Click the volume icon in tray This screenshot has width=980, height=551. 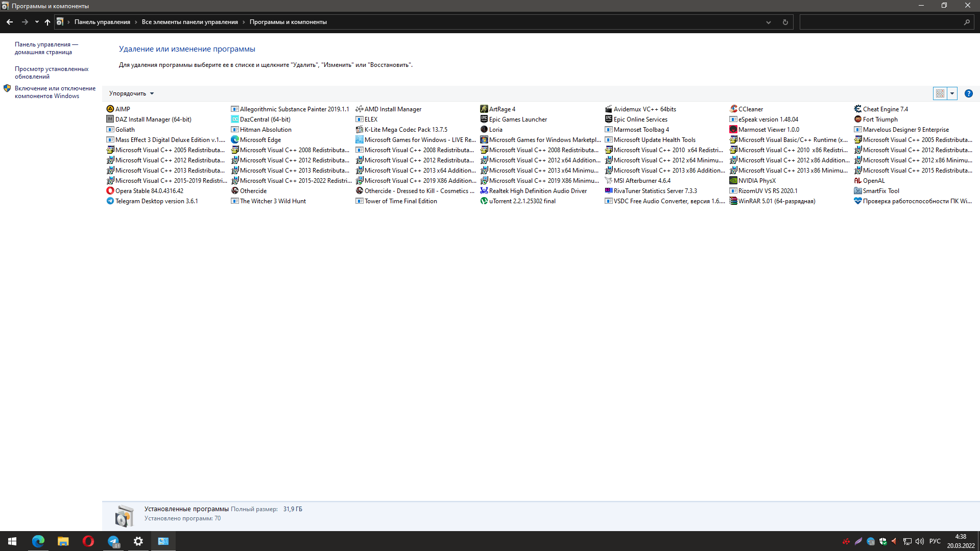tap(919, 541)
